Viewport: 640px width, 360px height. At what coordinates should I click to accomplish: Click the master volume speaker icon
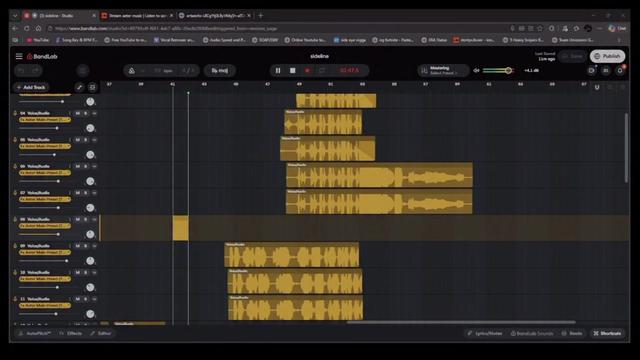(x=476, y=71)
